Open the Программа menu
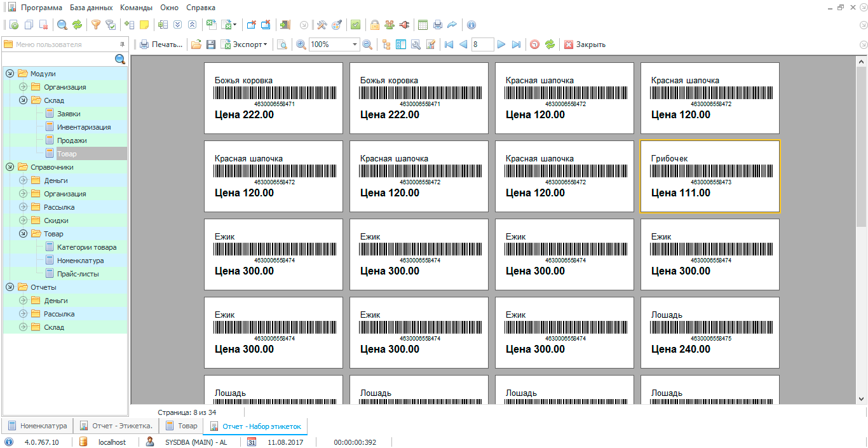This screenshot has width=868, height=448. click(x=41, y=8)
